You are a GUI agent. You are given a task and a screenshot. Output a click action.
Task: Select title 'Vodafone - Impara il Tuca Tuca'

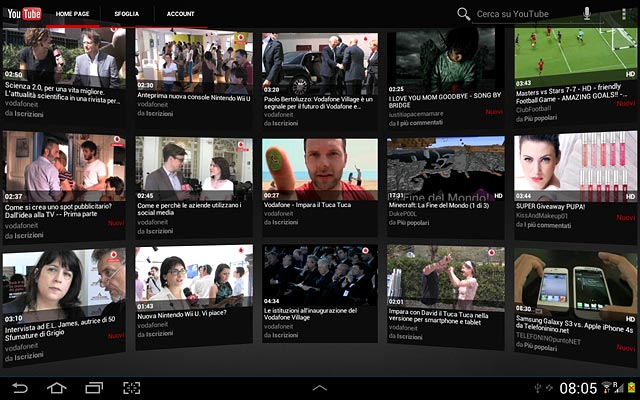click(x=307, y=205)
